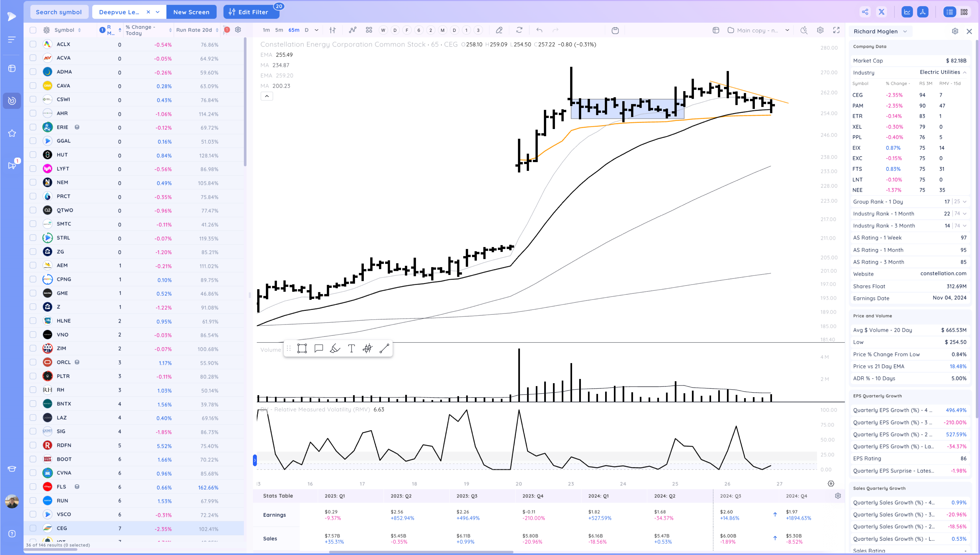980x555 pixels.
Task: Check the ACLX row checkbox
Action: click(x=33, y=44)
